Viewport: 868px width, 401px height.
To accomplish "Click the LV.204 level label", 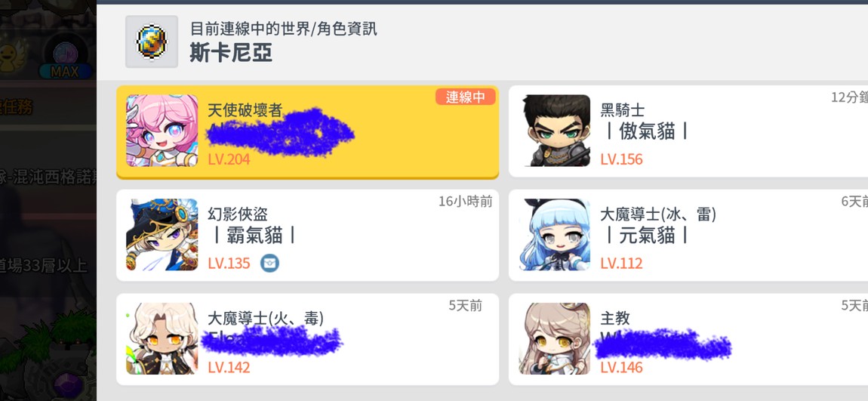I will coord(229,159).
